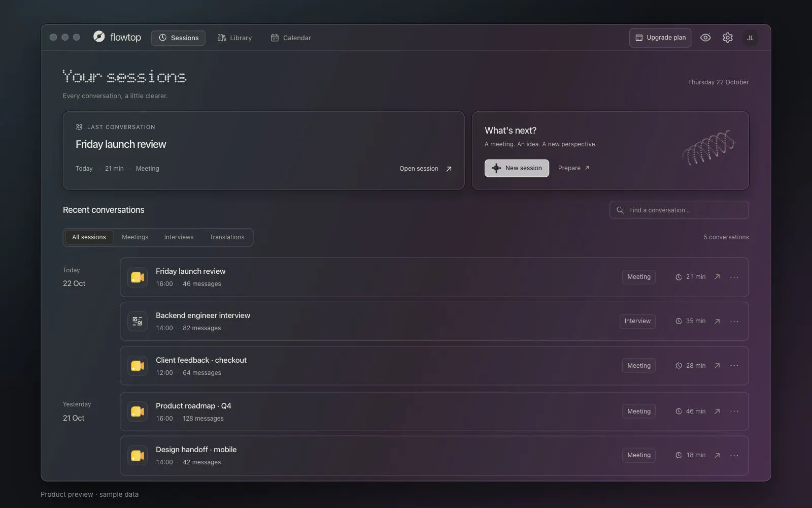
Task: Open Friday launch review row via arrow icon
Action: tap(717, 277)
